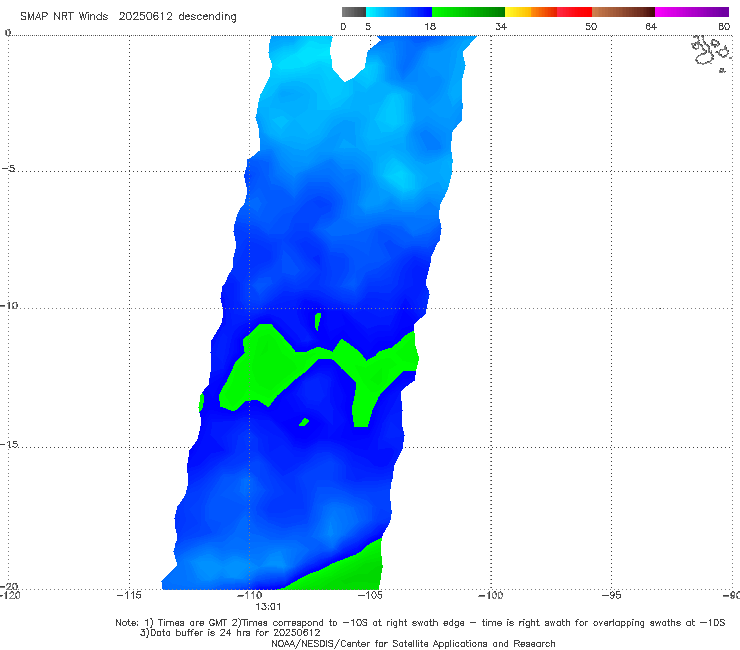Click the longitude label '-100'

coord(490,595)
